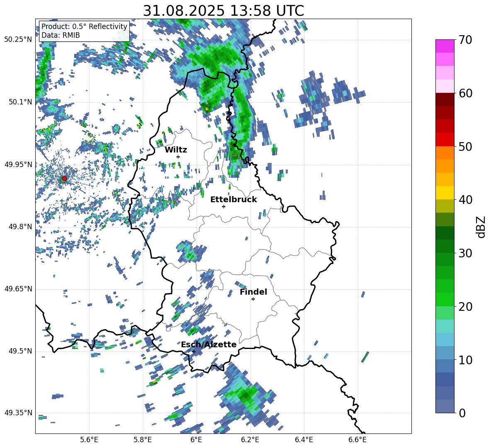Click the Findel location cross marker
The width and height of the screenshot is (491, 448).
click(253, 299)
